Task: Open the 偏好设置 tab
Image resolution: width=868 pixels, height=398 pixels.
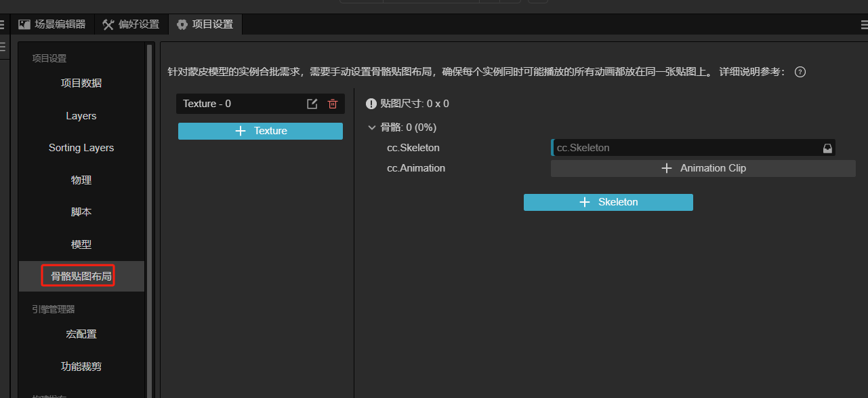Action: point(131,24)
